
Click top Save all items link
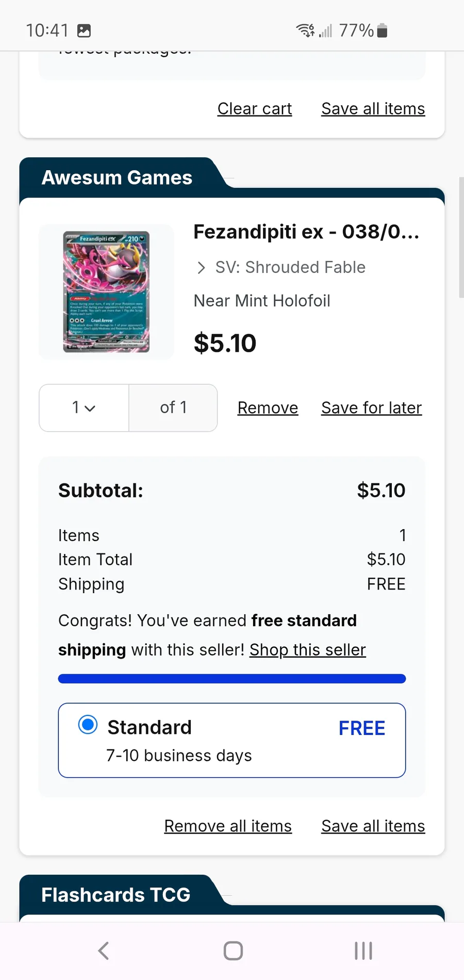(x=373, y=109)
